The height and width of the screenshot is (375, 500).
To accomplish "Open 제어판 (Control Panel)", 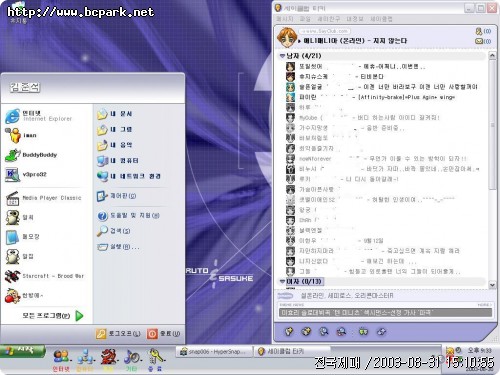I will (116, 196).
